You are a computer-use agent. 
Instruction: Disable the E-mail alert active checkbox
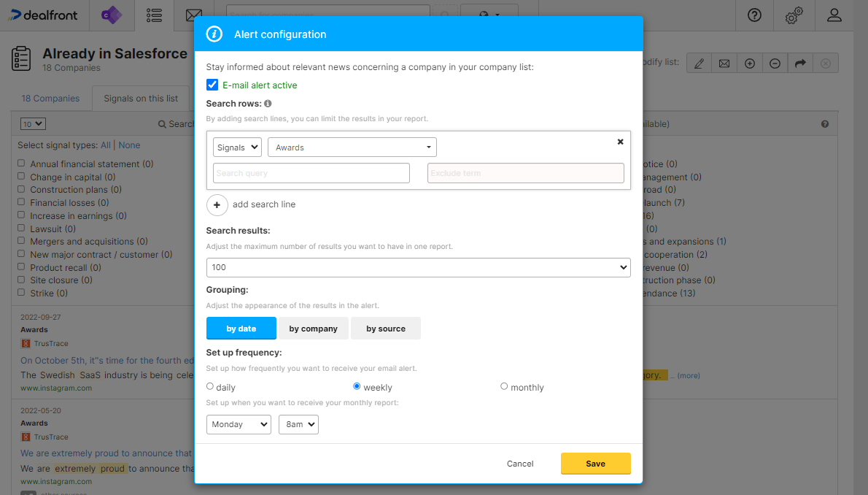tap(212, 84)
